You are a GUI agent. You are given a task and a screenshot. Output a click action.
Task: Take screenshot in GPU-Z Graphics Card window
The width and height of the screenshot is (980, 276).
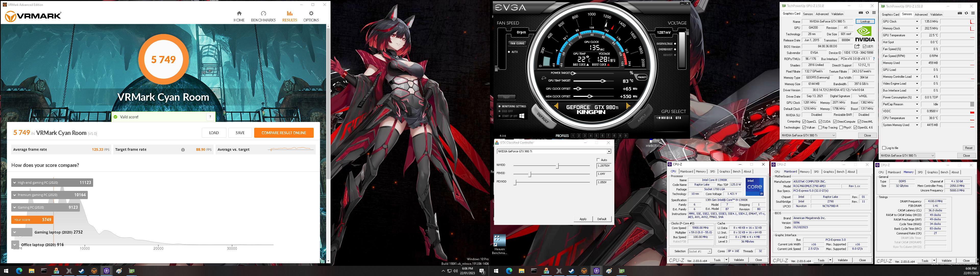[x=861, y=13]
